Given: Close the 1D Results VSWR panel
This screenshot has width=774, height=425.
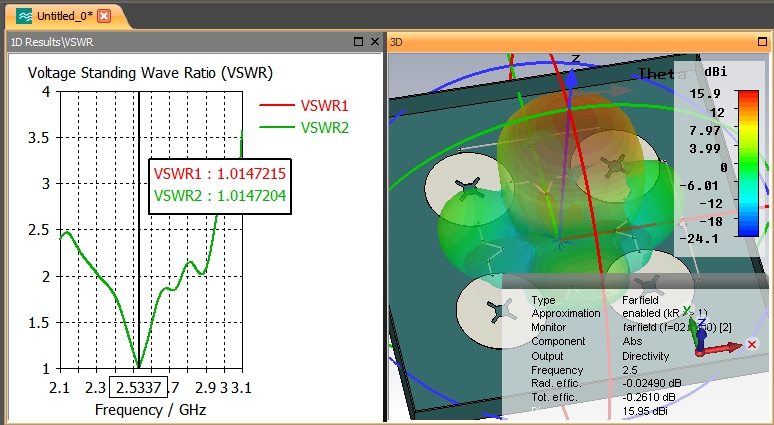Looking at the screenshot, I should [x=375, y=42].
